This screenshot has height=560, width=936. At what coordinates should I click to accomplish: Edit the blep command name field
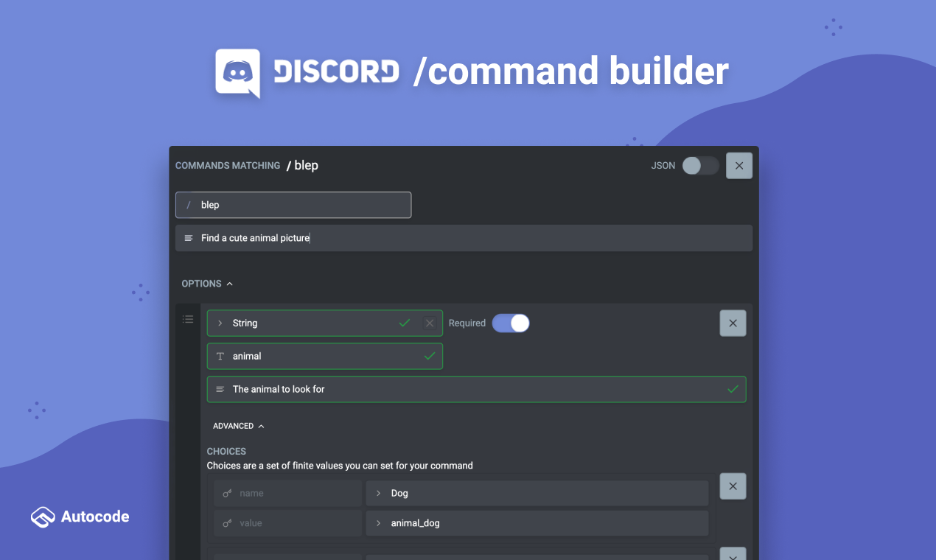[x=293, y=205]
